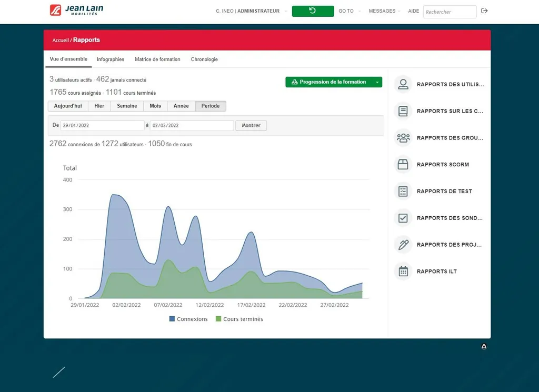Open ILT reports via calendar icon
Image resolution: width=539 pixels, height=392 pixels.
click(x=403, y=272)
